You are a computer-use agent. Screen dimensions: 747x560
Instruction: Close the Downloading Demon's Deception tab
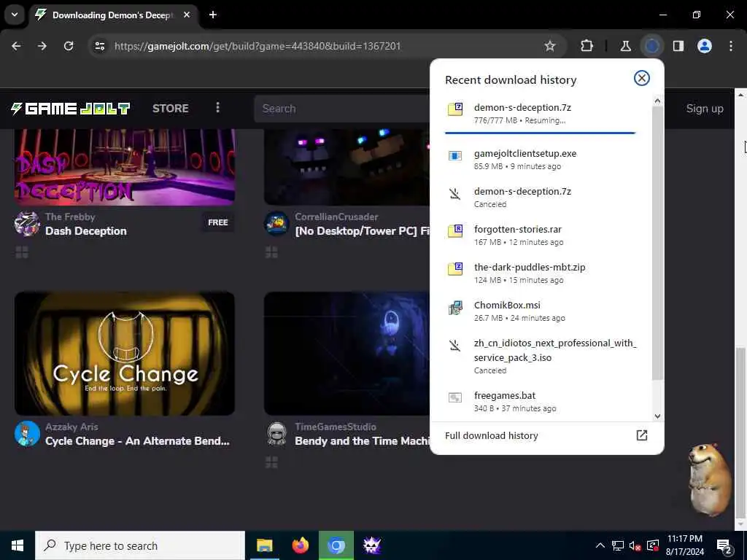click(x=187, y=15)
